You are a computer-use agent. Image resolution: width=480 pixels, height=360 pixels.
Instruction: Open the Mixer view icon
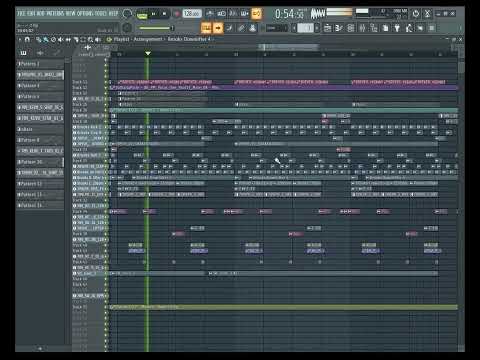click(x=362, y=28)
